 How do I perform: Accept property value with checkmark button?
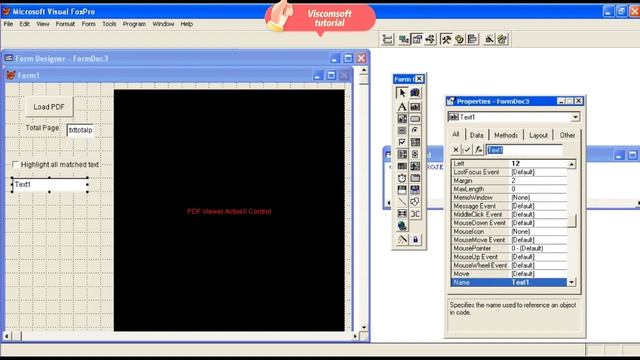point(467,150)
